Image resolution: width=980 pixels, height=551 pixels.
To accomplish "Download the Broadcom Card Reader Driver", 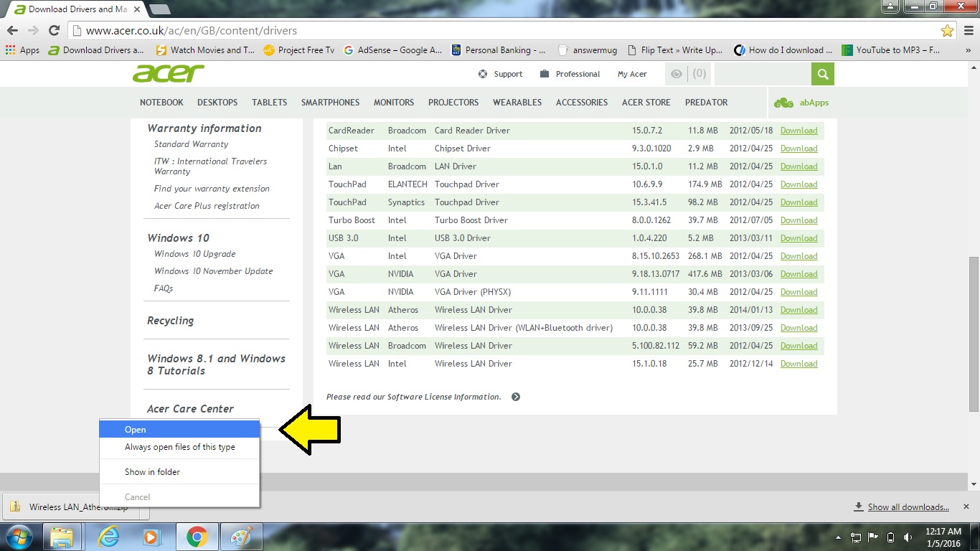I will click(798, 131).
